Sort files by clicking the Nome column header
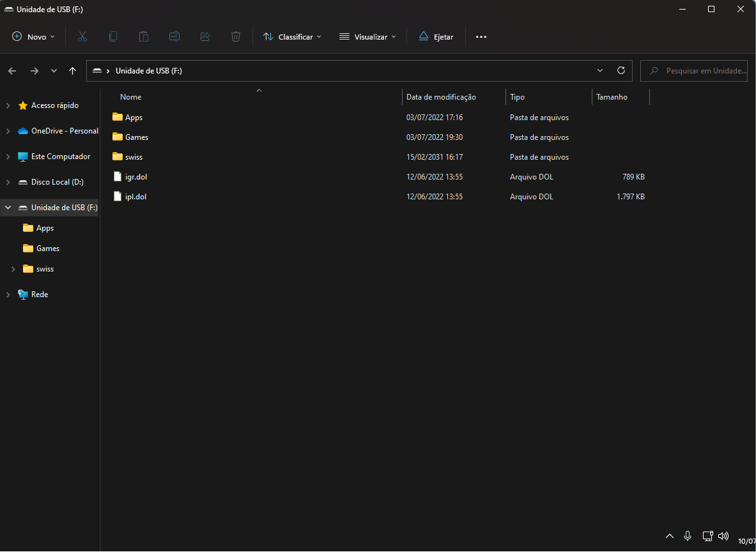The width and height of the screenshot is (756, 552). point(130,96)
